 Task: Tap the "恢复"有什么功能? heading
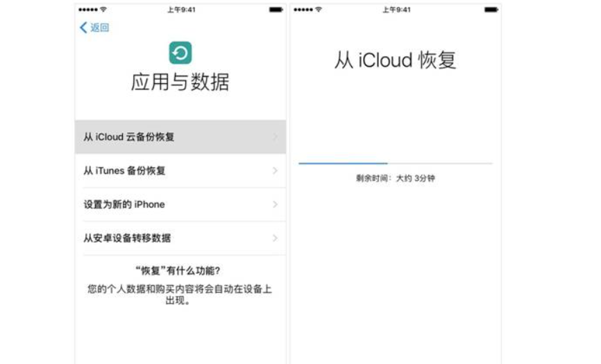pos(180,270)
